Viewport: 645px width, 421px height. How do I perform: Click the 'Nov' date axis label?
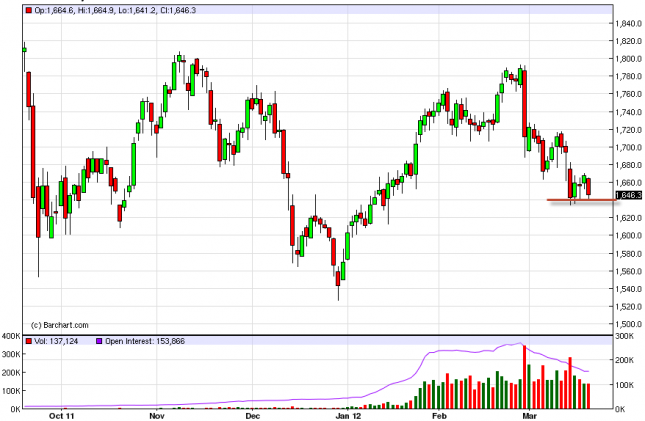(157, 416)
